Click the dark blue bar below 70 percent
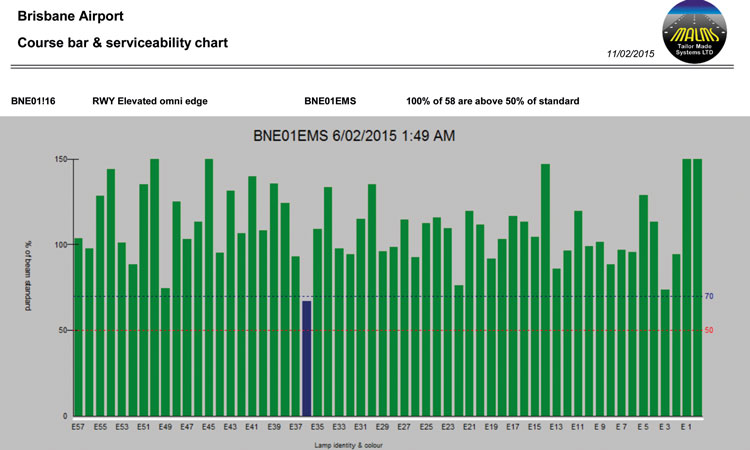 (x=306, y=359)
